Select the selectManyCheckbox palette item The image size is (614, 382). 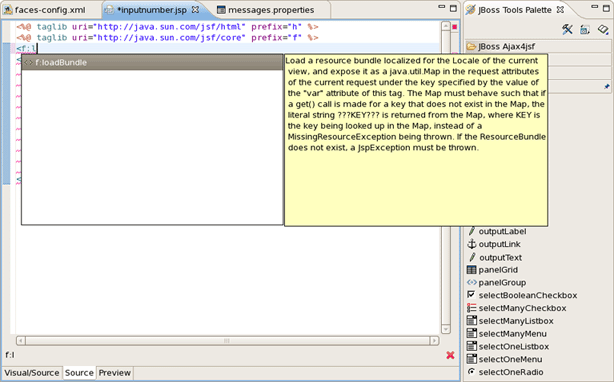click(x=517, y=308)
